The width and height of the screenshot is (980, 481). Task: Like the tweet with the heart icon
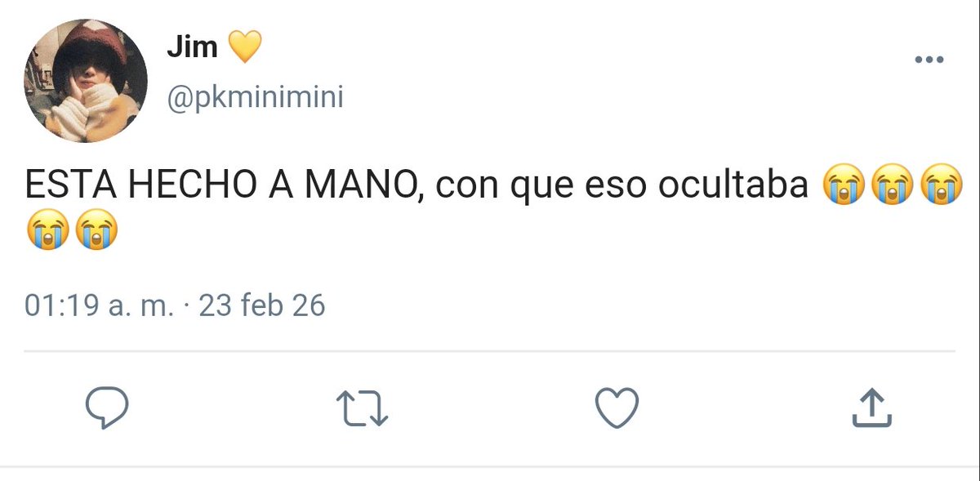[x=617, y=408]
